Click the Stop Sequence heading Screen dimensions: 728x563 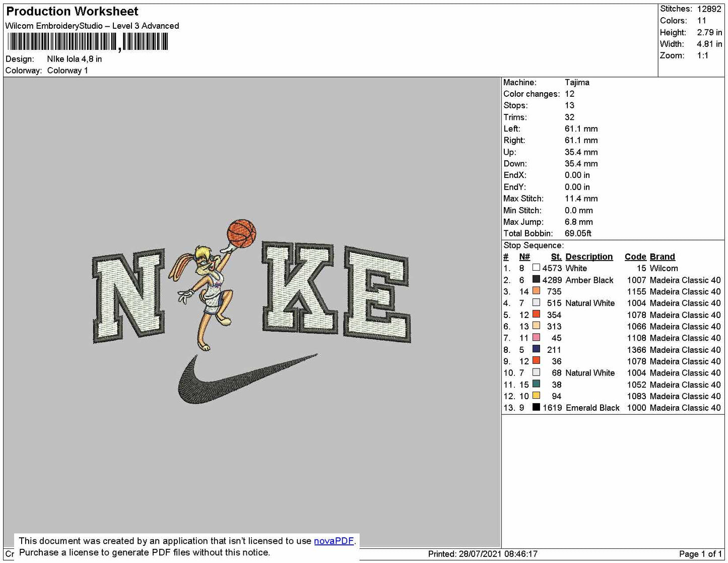point(534,245)
